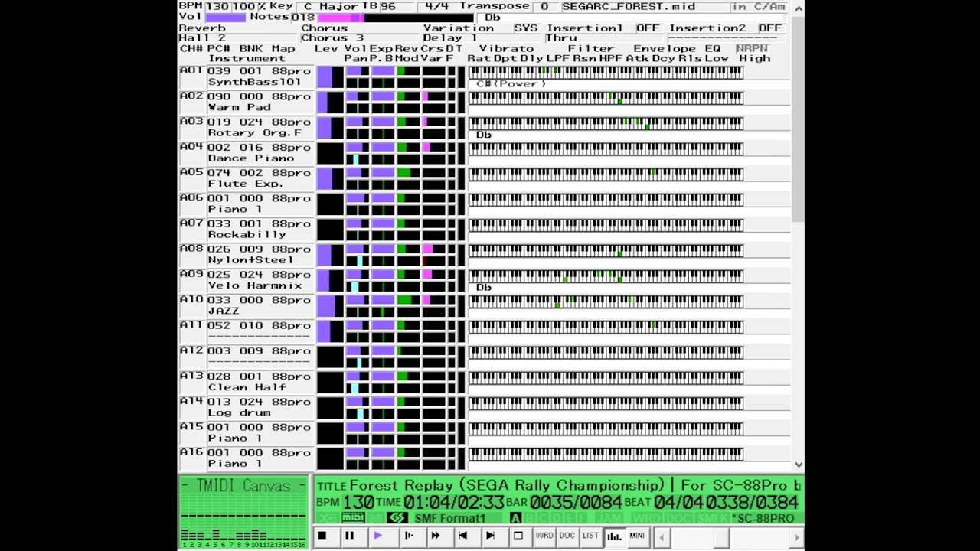Click the scrolling TITLE Forest Replay text

575,485
